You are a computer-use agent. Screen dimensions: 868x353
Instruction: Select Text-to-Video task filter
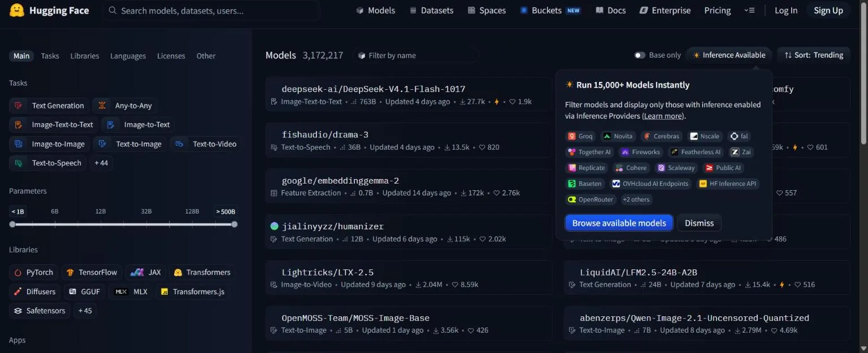point(206,144)
